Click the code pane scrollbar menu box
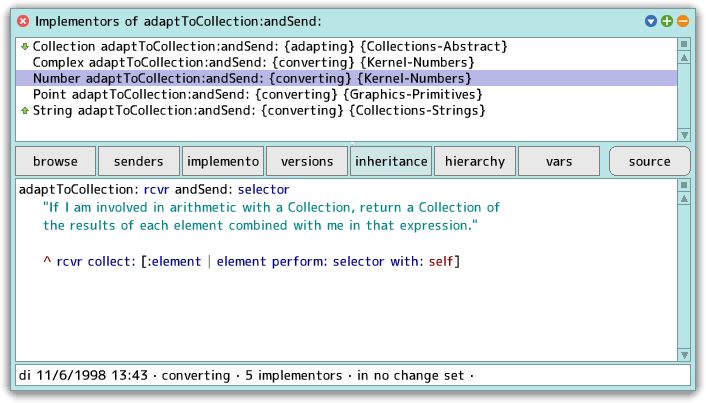Screen dimensions: 706x403 click(684, 185)
